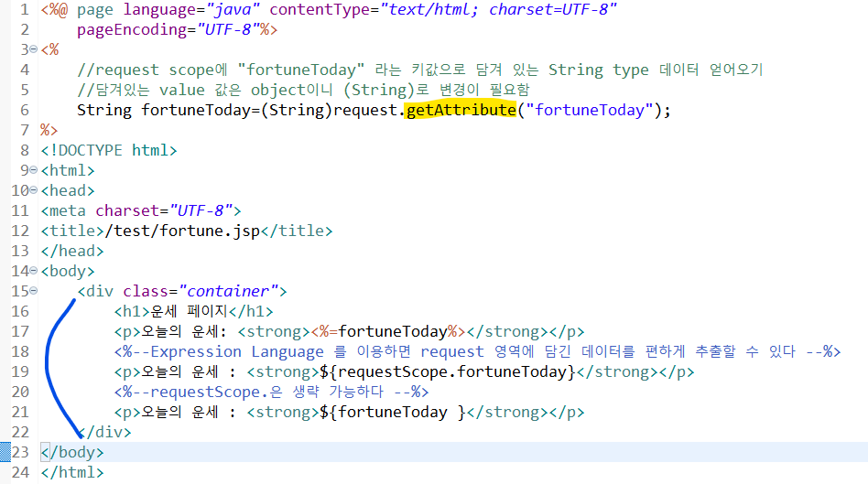Click the ${fortuneToday } expression on line 21
The height and width of the screenshot is (484, 868).
coord(393,412)
